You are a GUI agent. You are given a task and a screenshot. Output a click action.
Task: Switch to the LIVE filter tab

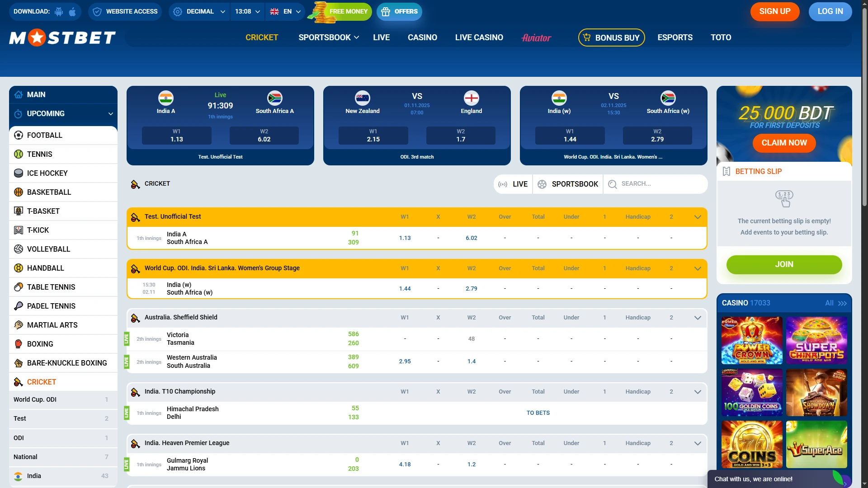point(513,184)
